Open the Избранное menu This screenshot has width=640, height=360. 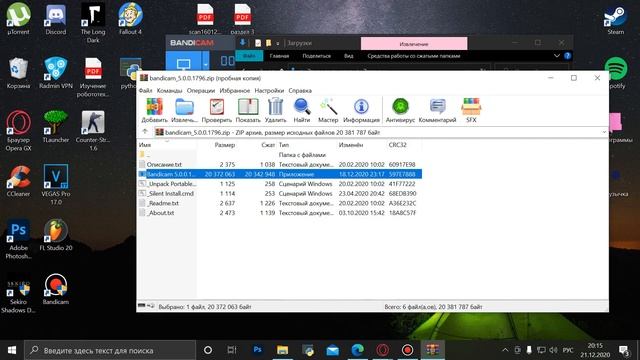(235, 91)
